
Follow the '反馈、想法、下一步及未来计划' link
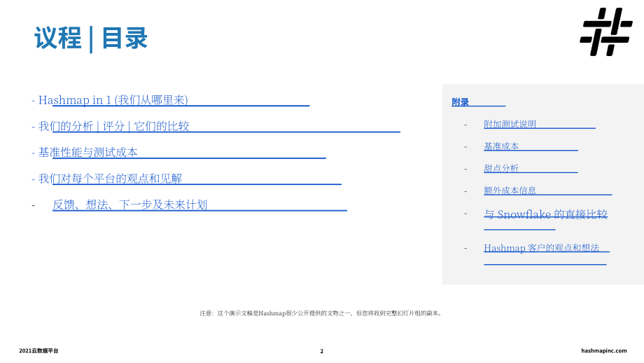coord(129,205)
